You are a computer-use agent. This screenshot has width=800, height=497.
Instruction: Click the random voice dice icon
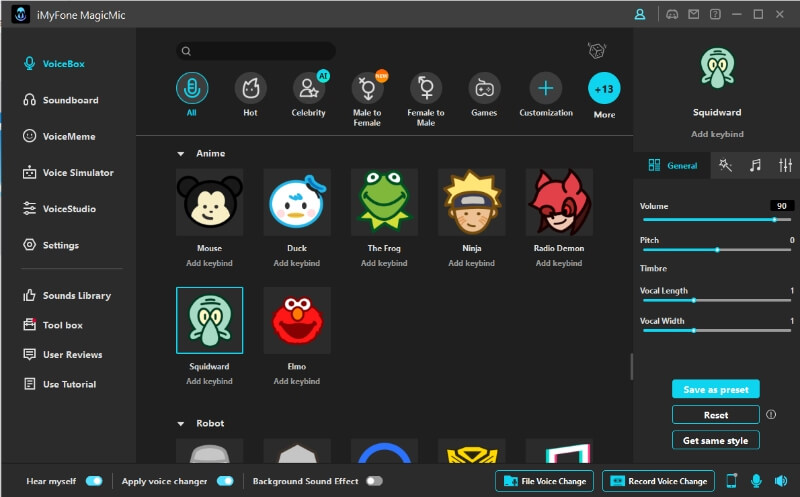(x=596, y=51)
